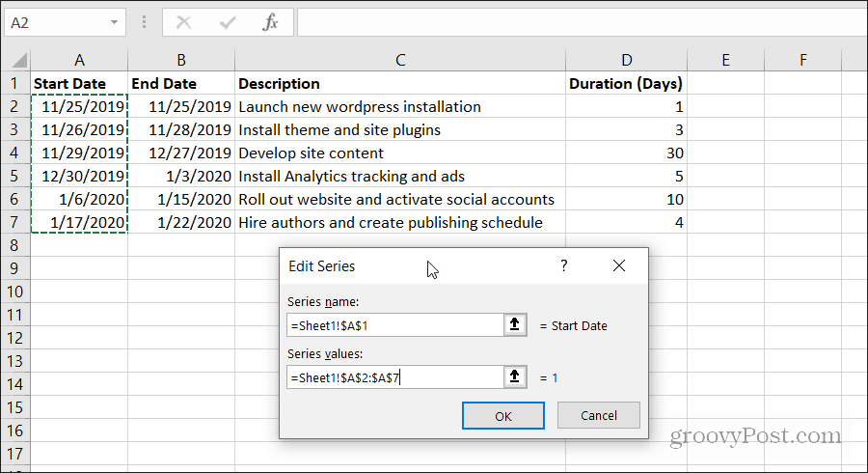Collapse dialog via Series name range selector icon
The image size is (868, 473).
pos(515,324)
